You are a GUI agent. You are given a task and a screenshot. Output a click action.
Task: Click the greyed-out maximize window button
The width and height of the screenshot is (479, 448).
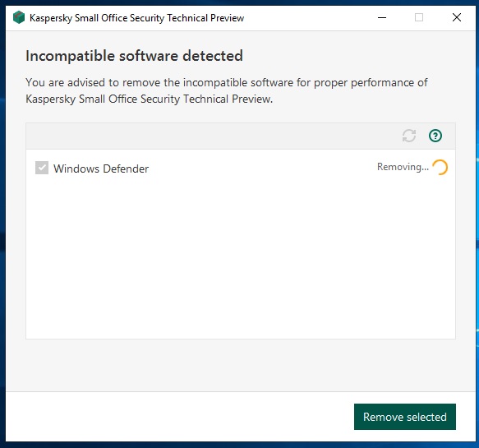[x=419, y=17]
